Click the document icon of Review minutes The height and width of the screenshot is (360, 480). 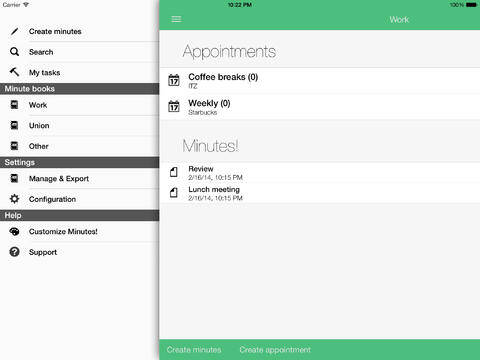tap(174, 172)
